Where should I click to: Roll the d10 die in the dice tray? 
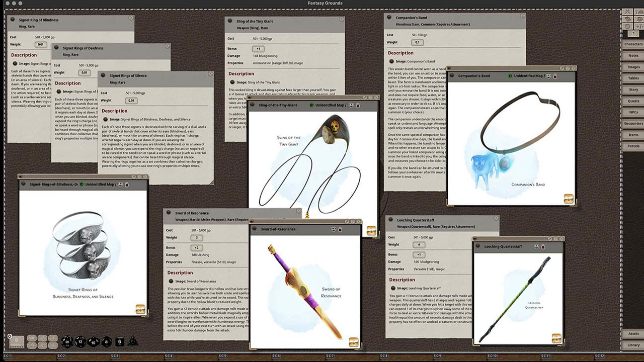pyautogui.click(x=93, y=343)
